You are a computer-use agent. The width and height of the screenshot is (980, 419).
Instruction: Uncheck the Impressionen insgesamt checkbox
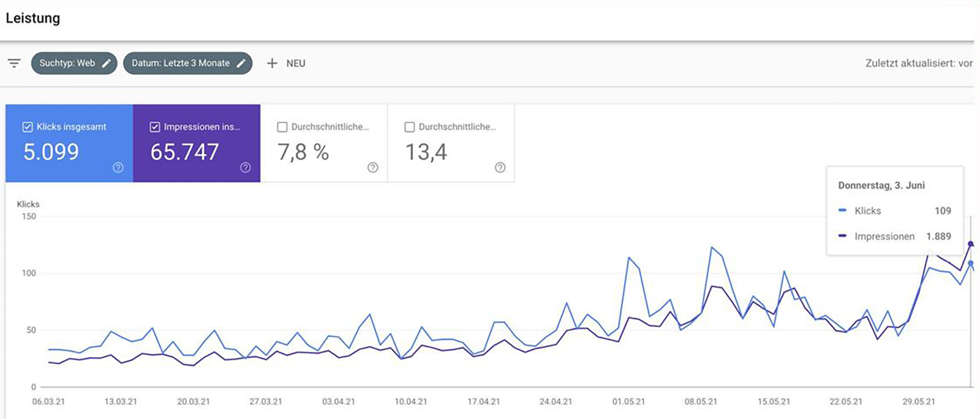[x=155, y=127]
